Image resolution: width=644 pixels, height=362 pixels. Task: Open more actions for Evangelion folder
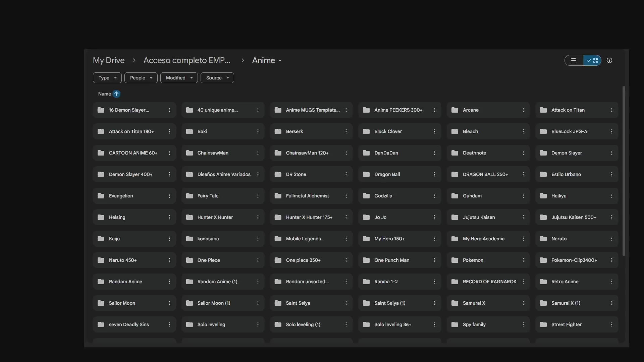point(169,196)
